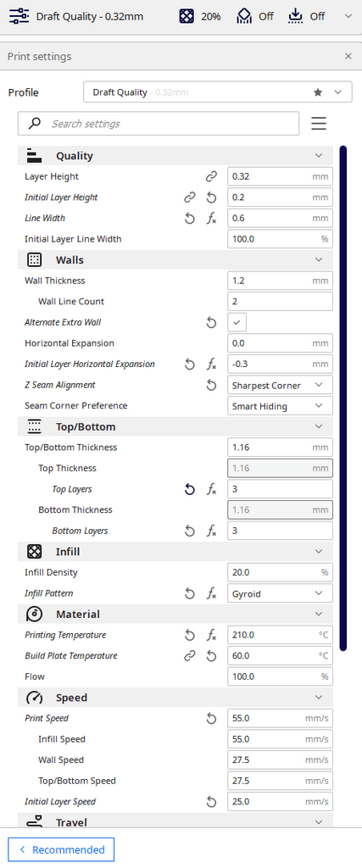This screenshot has width=362, height=868.
Task: Close the Print settings panel
Action: coord(348,56)
